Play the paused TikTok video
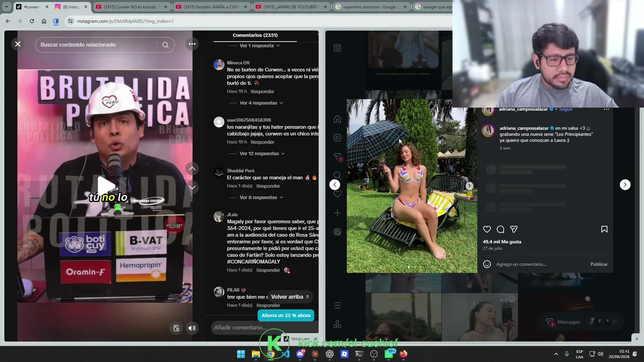The height and width of the screenshot is (362, 644). 106,186
